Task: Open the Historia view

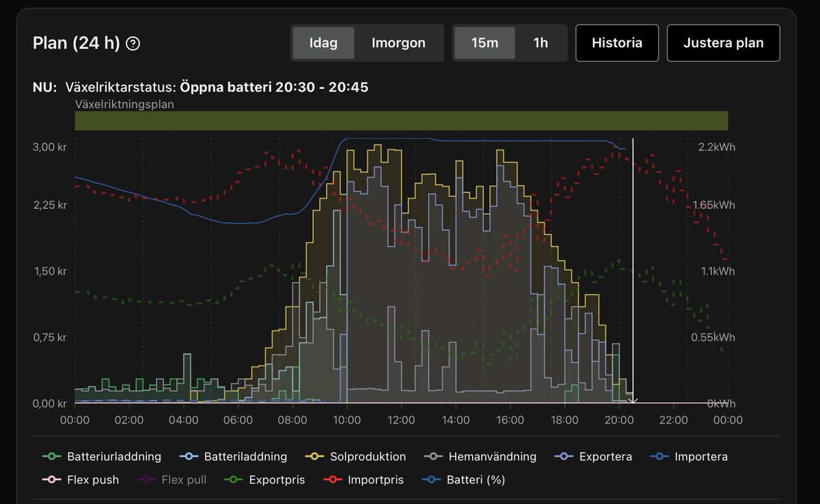Action: [x=617, y=43]
